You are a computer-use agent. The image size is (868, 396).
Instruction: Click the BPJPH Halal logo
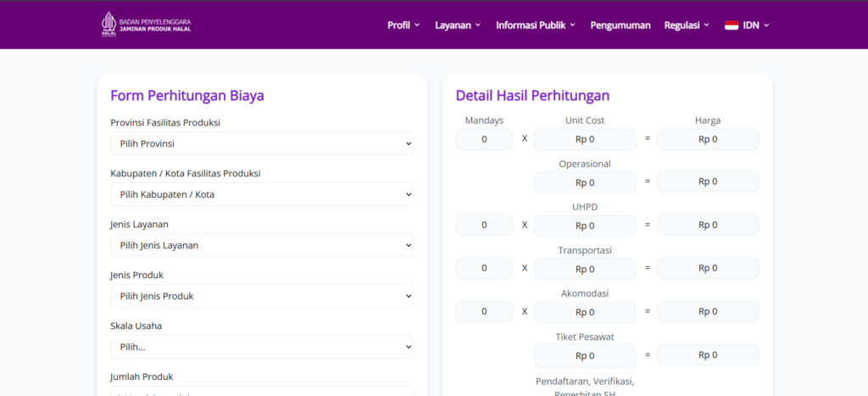[146, 25]
